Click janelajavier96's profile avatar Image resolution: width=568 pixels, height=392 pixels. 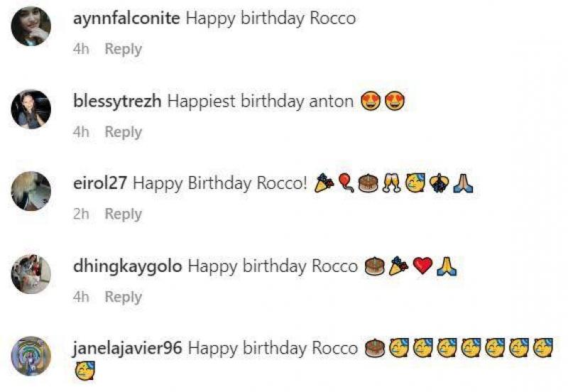tap(31, 356)
